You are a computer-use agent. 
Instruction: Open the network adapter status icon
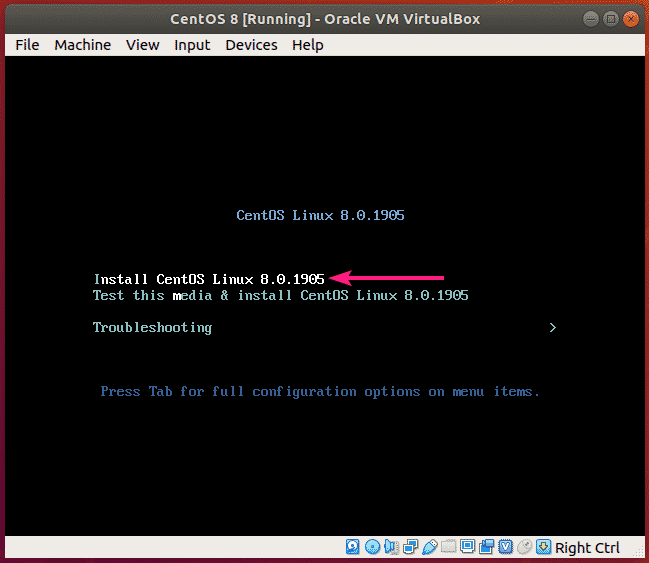(x=410, y=547)
